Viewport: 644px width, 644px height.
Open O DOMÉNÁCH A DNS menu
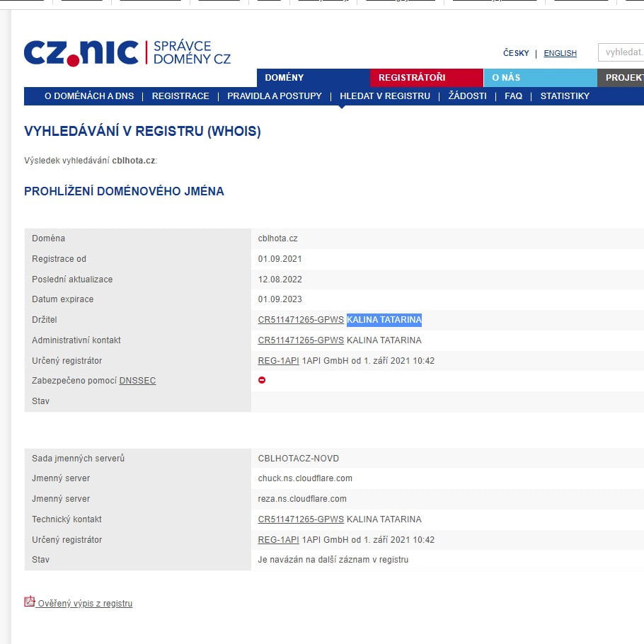[x=88, y=96]
